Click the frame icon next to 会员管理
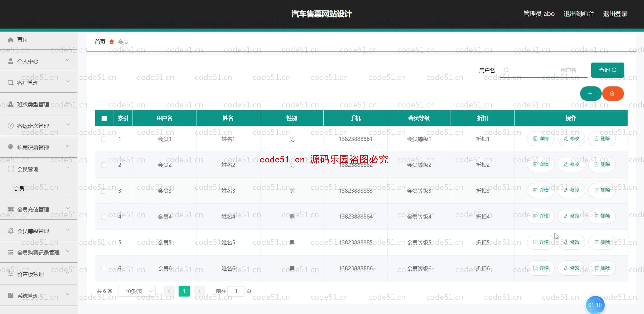 tap(10, 169)
